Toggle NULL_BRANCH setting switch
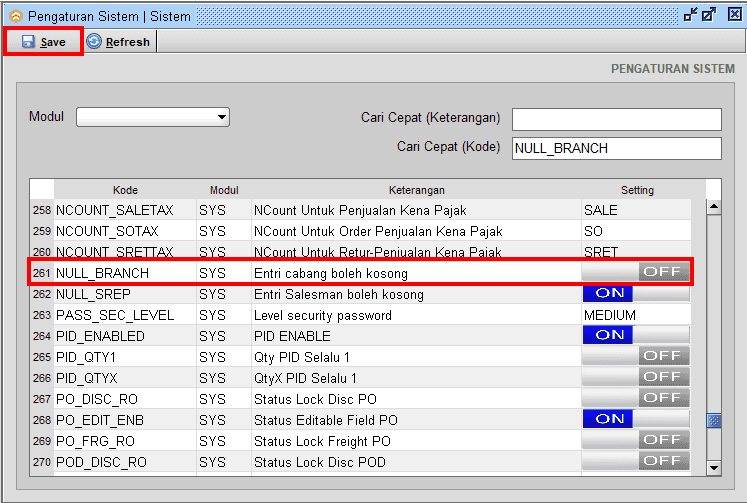Image resolution: width=747 pixels, height=503 pixels. tap(636, 272)
